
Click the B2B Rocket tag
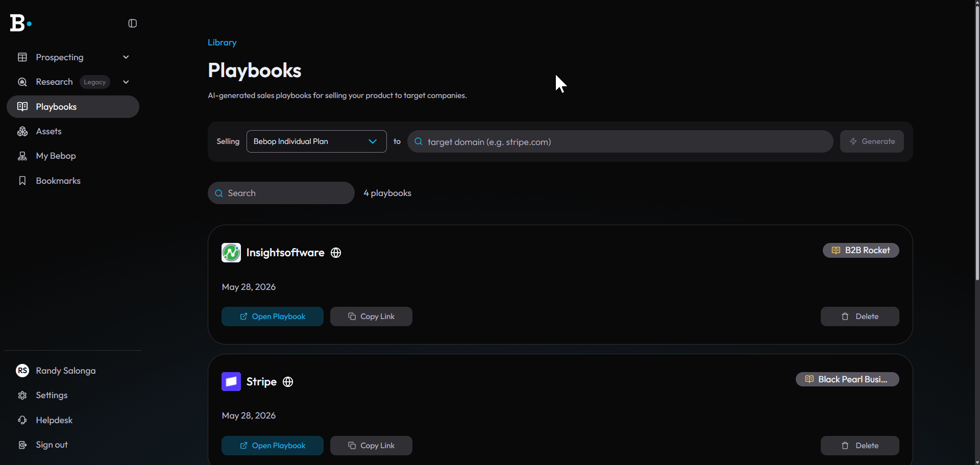[861, 250]
